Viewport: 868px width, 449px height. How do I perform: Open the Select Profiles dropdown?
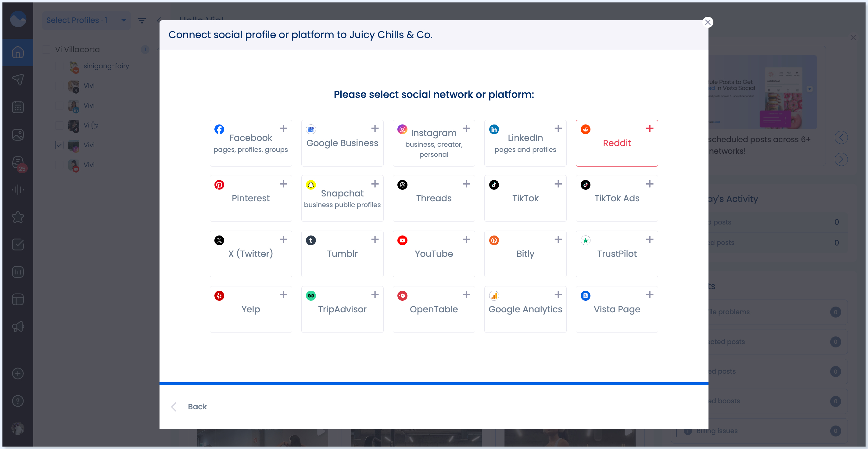[x=86, y=20]
